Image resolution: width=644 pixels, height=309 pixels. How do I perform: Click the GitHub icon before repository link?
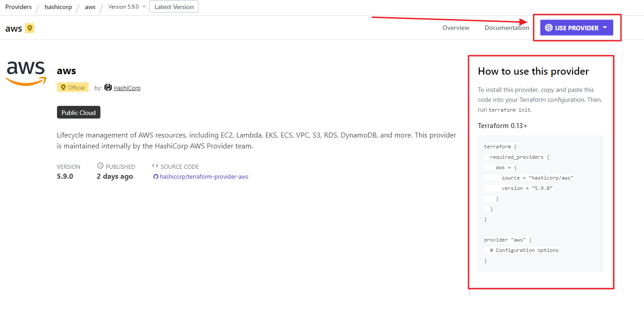tap(156, 177)
